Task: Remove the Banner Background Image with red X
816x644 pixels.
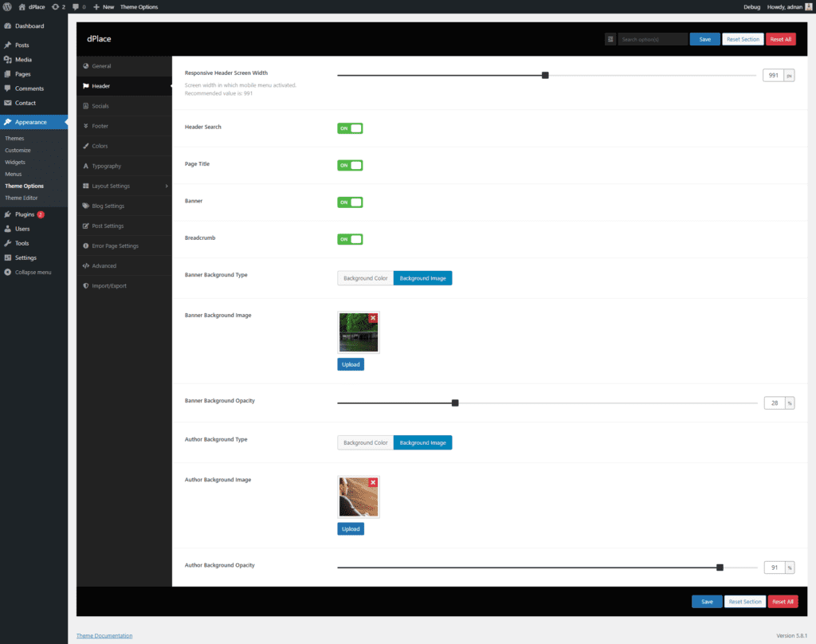Action: 373,318
